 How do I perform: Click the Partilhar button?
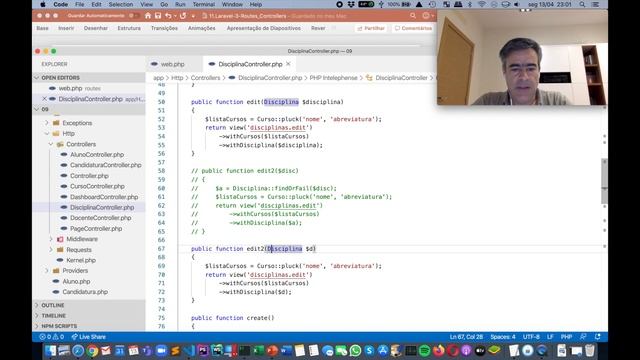click(371, 28)
